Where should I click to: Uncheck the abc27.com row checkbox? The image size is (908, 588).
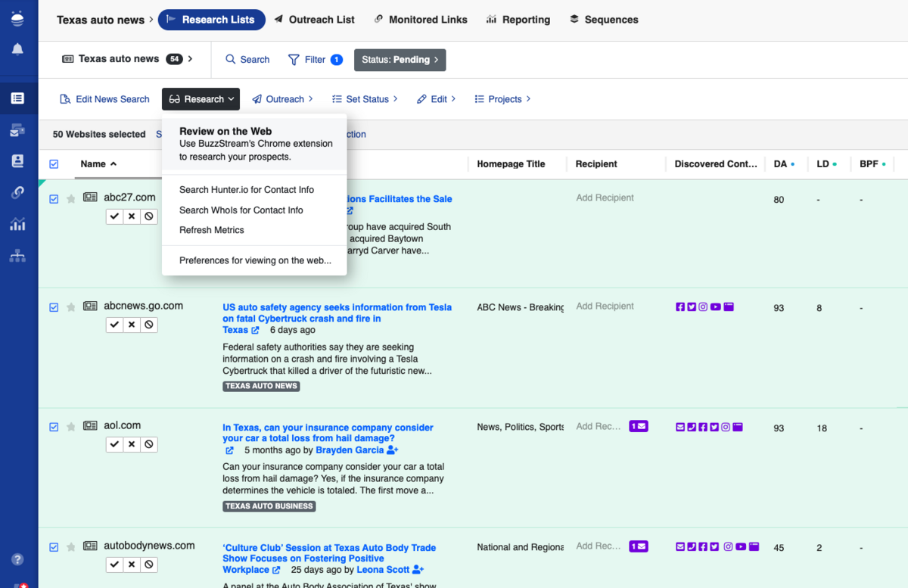54,199
